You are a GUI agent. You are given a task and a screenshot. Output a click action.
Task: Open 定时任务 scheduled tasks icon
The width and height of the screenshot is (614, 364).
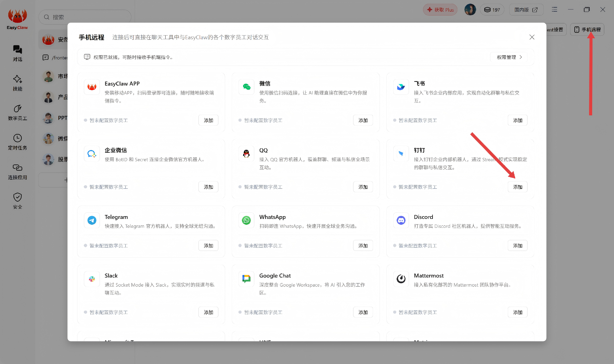click(x=17, y=142)
